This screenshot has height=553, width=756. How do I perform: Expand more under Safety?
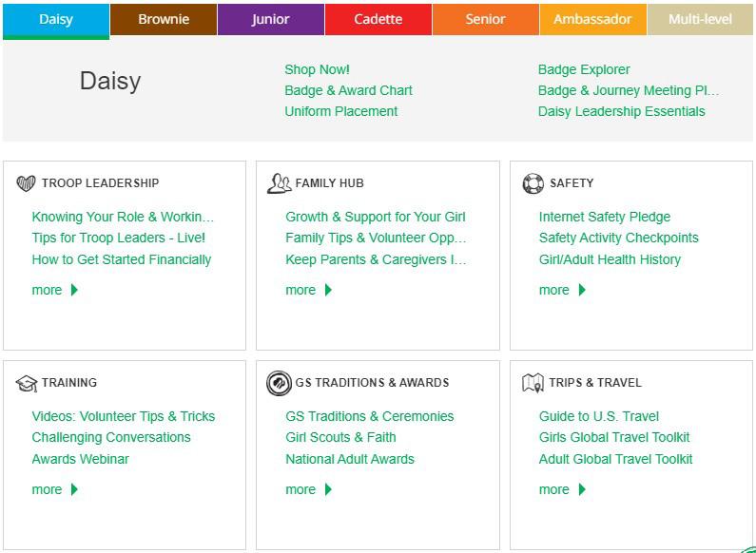562,290
